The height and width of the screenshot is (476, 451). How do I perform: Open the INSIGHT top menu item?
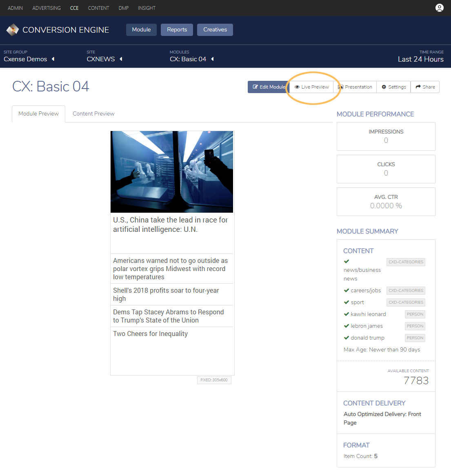pyautogui.click(x=147, y=8)
